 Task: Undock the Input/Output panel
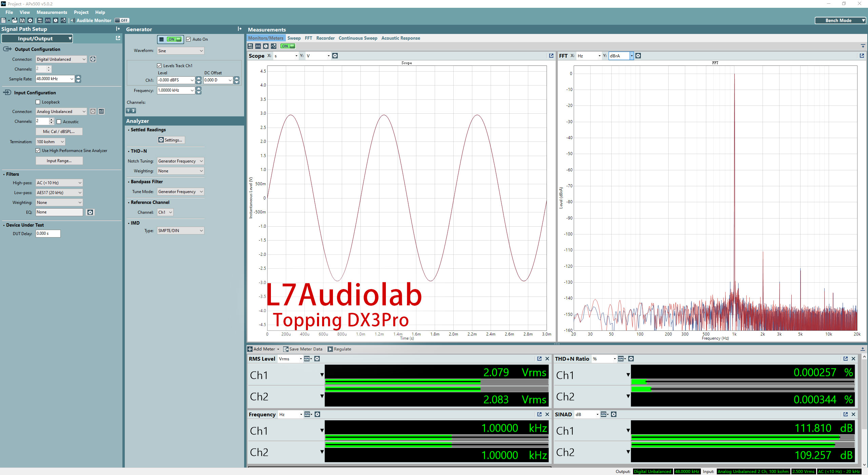pyautogui.click(x=118, y=38)
